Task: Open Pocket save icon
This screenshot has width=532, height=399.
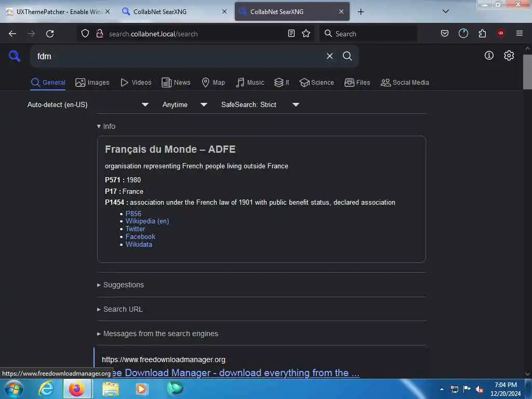Action: pyautogui.click(x=445, y=34)
